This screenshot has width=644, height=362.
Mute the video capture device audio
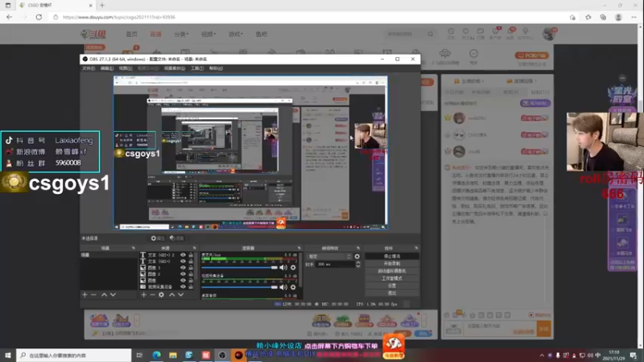pos(283,287)
